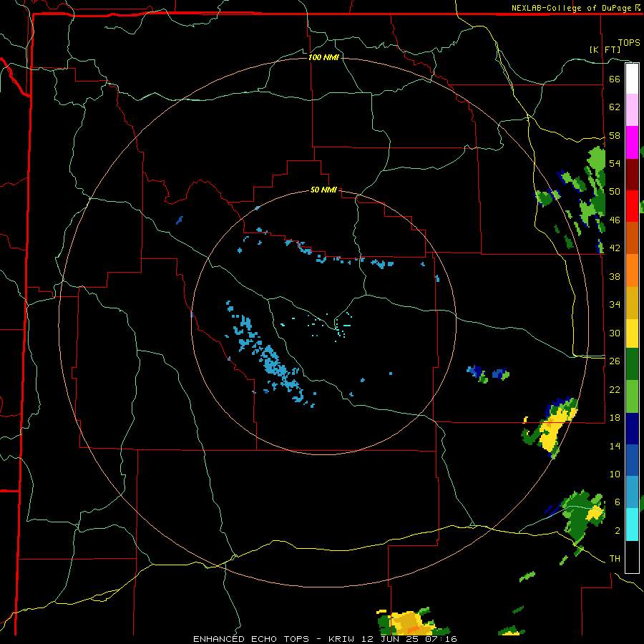Click the "30" legend value
This screenshot has width=644, height=644.
tap(615, 333)
